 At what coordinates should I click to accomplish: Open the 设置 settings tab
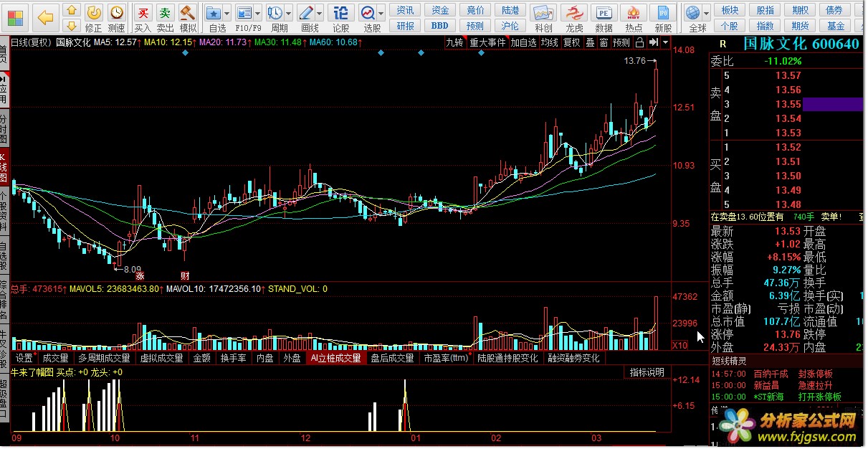(24, 358)
